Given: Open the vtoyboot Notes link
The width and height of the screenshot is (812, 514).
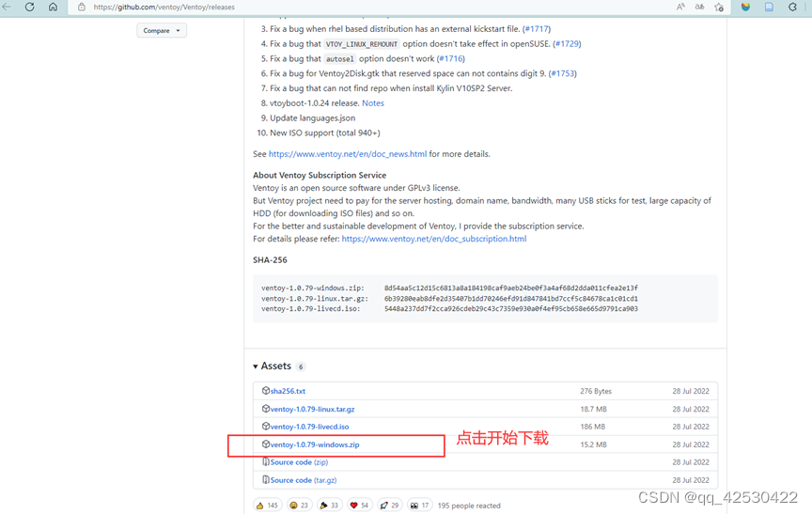Looking at the screenshot, I should [x=373, y=103].
